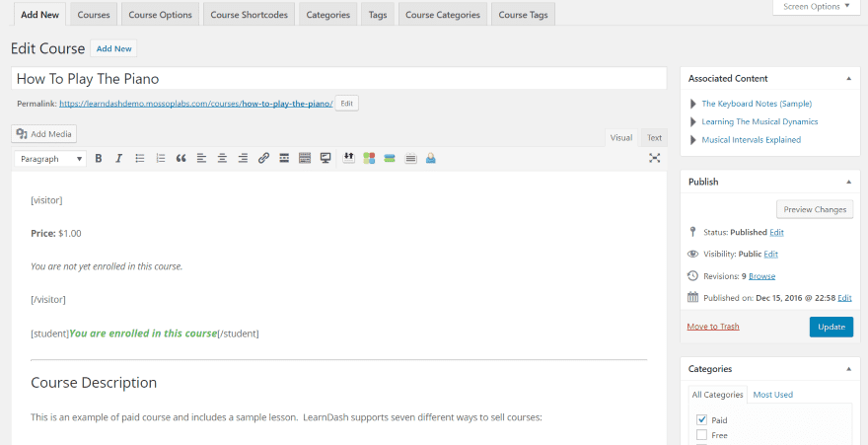Select the top Add New tab
The width and height of the screenshot is (868, 445).
pyautogui.click(x=39, y=15)
